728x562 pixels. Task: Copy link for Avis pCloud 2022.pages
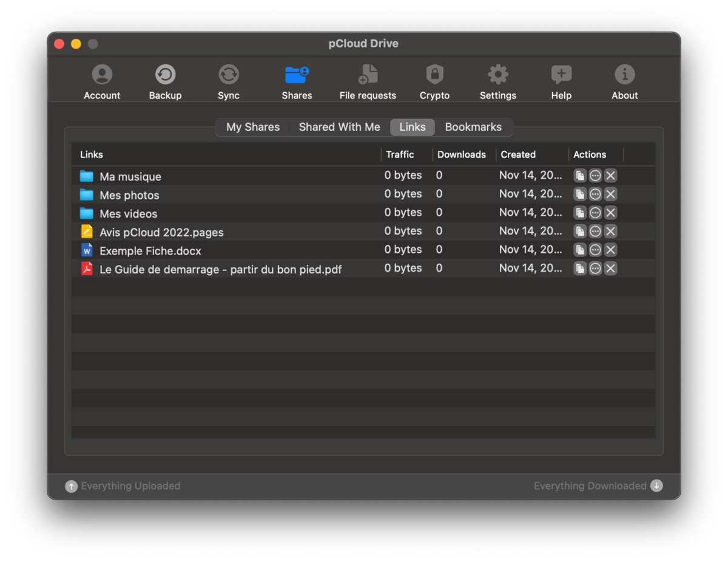coord(580,231)
